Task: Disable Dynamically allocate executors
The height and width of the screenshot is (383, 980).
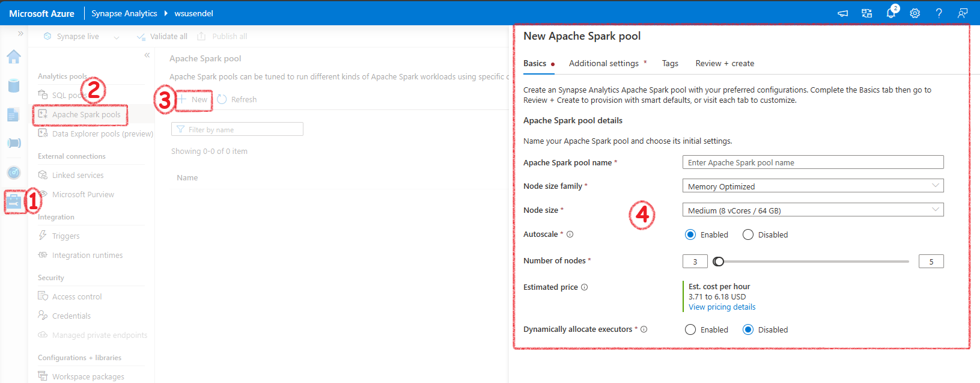Action: (748, 329)
